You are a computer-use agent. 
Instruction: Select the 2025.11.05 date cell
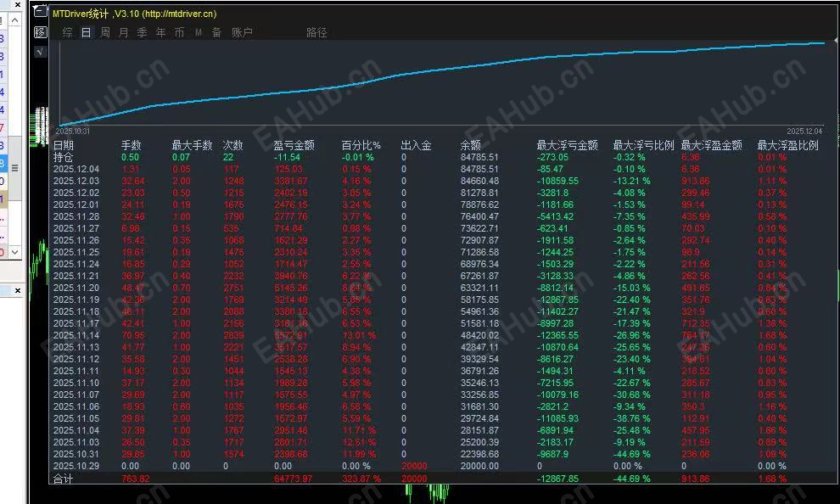point(76,418)
